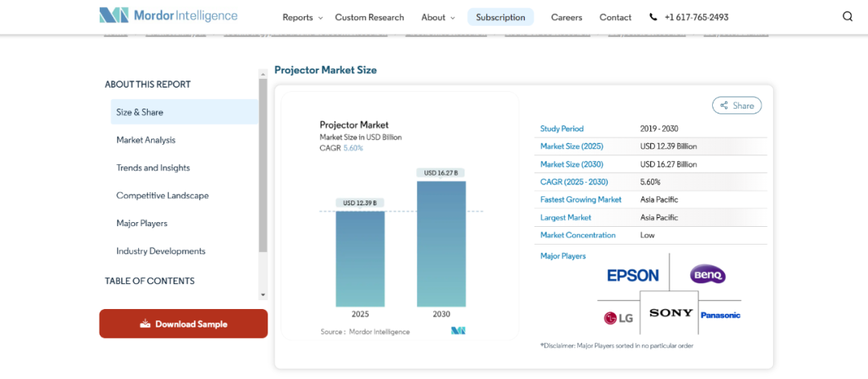Expand the Reports dropdown menu
The height and width of the screenshot is (379, 868).
coord(302,17)
